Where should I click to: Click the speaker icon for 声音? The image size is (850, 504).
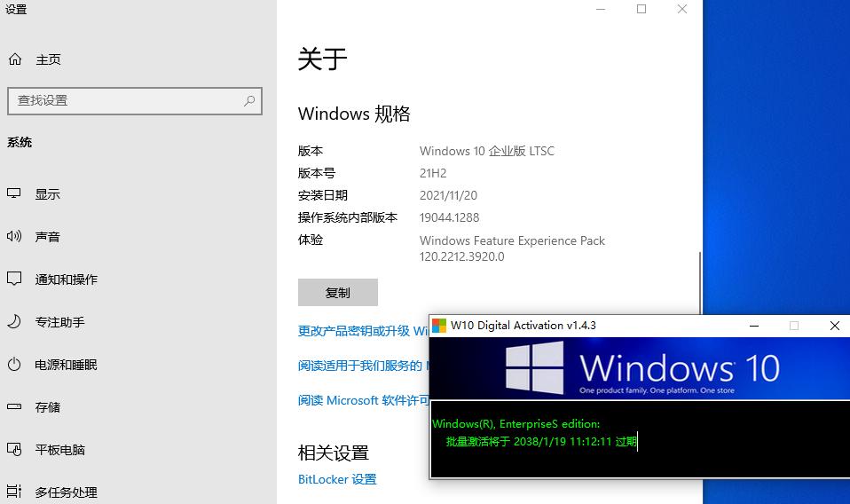click(14, 236)
